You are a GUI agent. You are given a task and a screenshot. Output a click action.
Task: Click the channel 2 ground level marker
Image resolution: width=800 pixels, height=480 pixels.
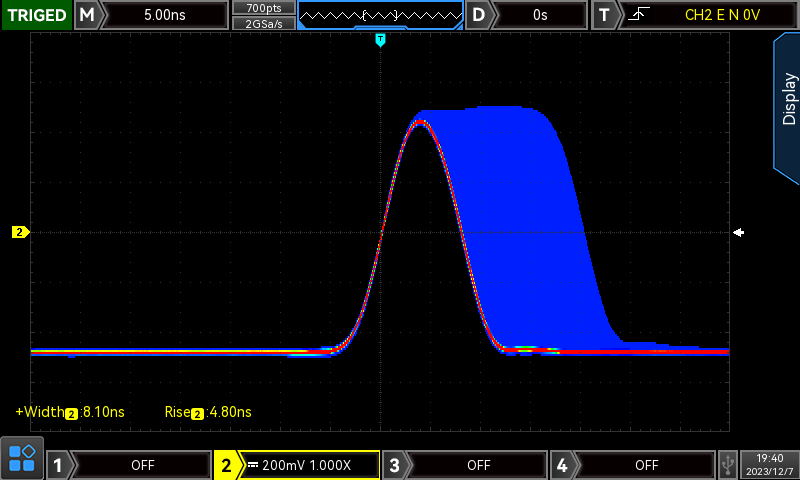(20, 232)
